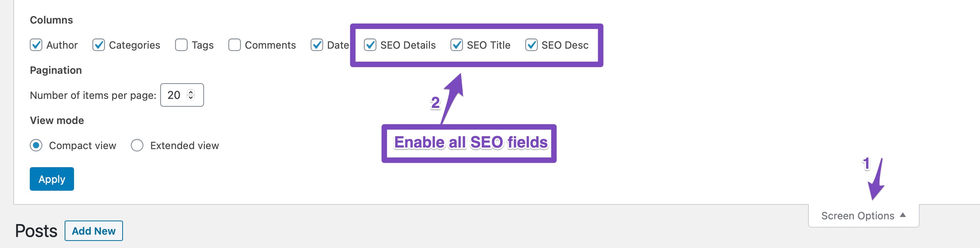Click the Posts page heading
Image resolution: width=980 pixels, height=248 pixels.
point(36,231)
